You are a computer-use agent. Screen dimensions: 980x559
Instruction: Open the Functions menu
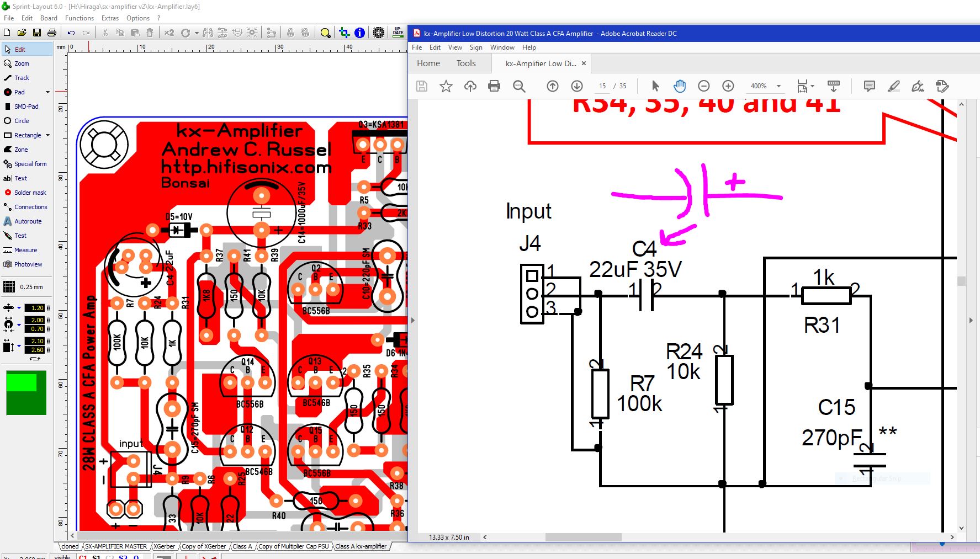point(80,18)
